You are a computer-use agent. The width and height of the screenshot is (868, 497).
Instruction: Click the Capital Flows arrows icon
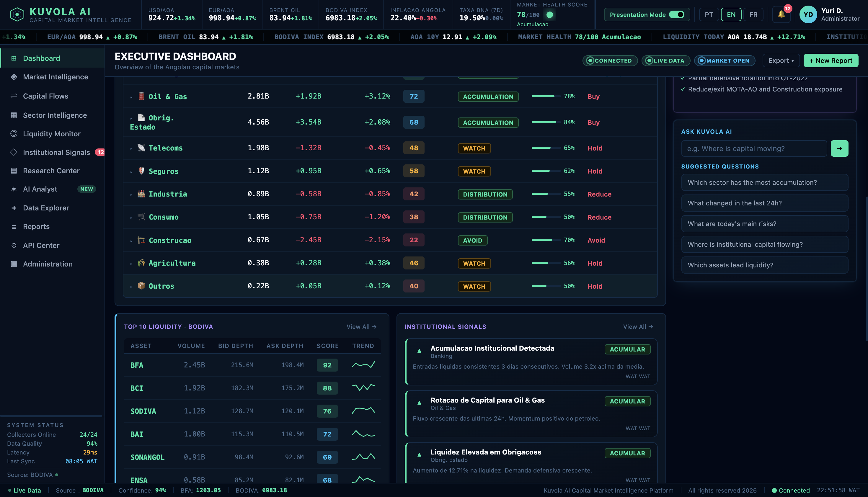pyautogui.click(x=14, y=96)
